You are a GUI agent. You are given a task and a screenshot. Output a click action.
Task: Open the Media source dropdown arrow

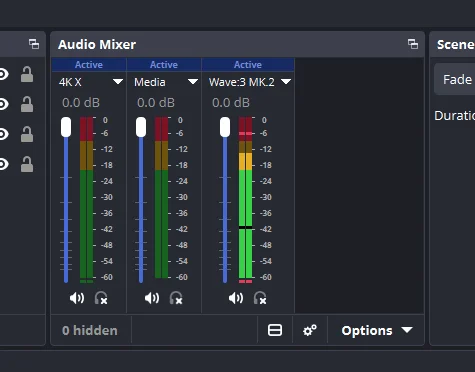[193, 82]
